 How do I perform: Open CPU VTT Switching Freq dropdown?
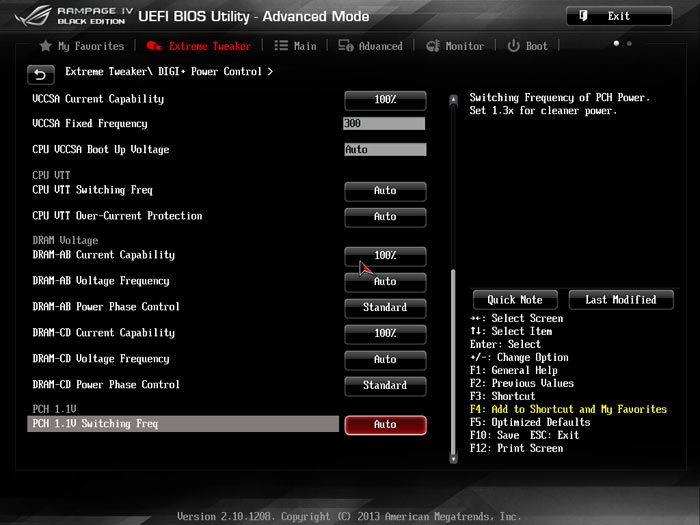pyautogui.click(x=385, y=190)
